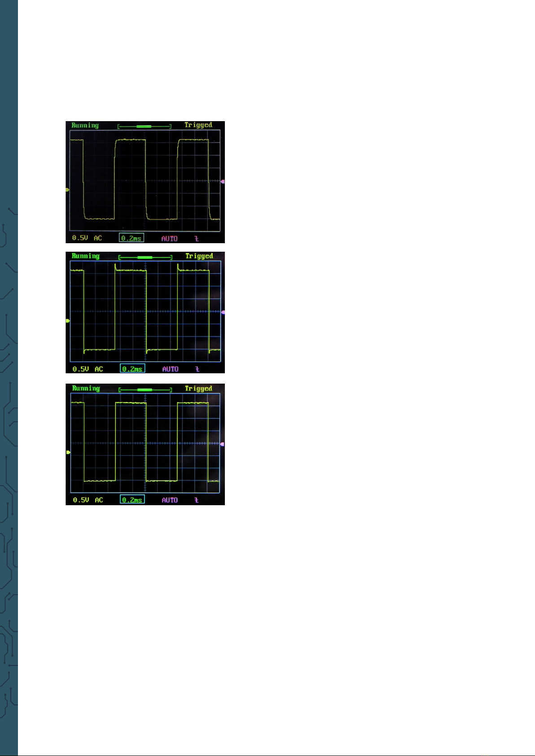
Task: Select the boxed 0.2ms timebase in the rounded-edge capture
Action: [x=132, y=238]
